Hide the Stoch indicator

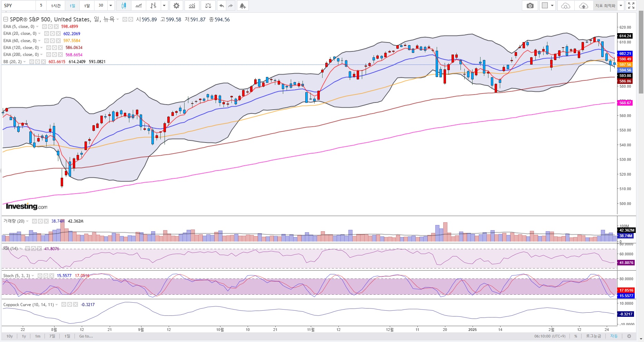[40, 276]
